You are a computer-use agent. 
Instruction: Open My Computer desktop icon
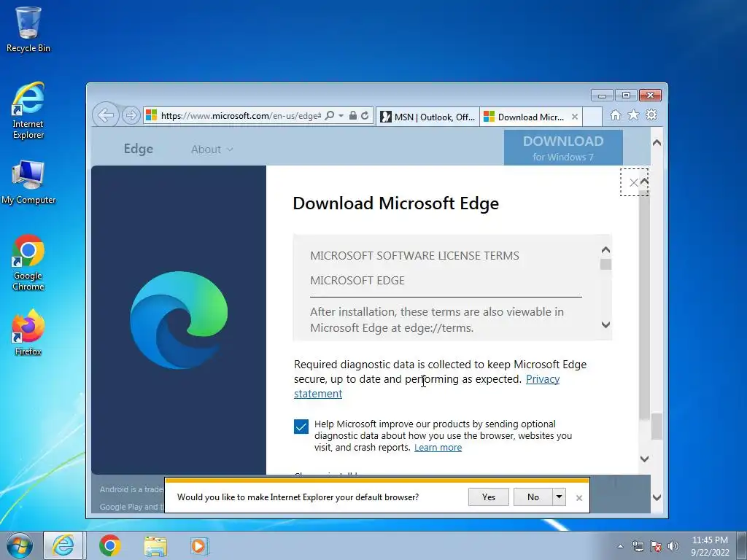(28, 182)
